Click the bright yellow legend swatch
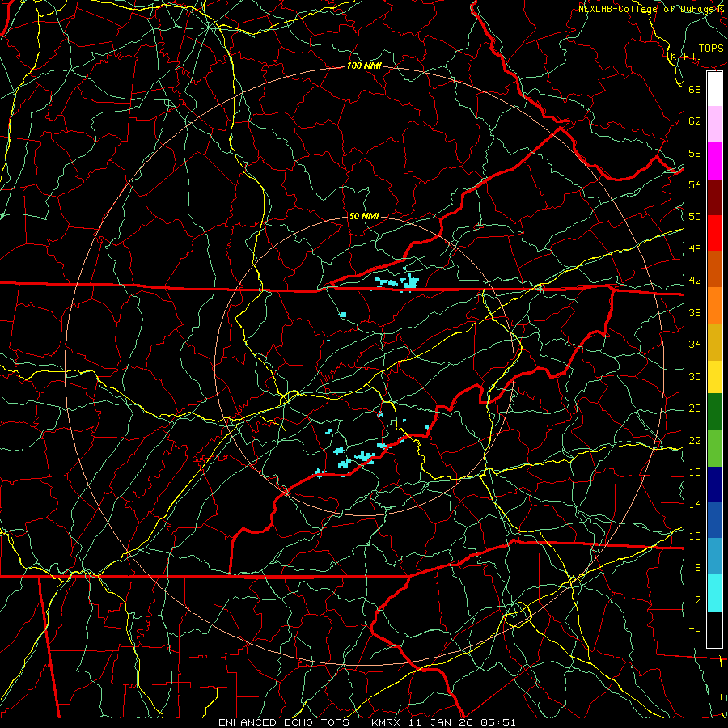This screenshot has width=728, height=728. (x=714, y=377)
